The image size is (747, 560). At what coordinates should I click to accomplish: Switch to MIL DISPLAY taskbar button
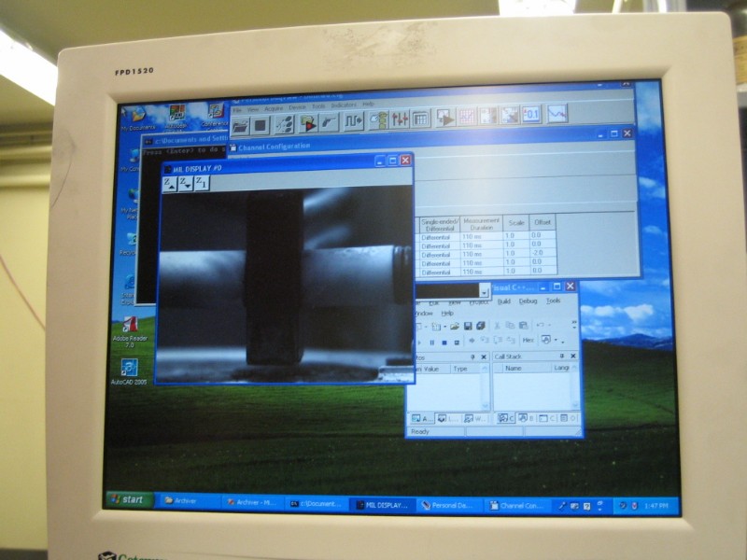click(383, 505)
